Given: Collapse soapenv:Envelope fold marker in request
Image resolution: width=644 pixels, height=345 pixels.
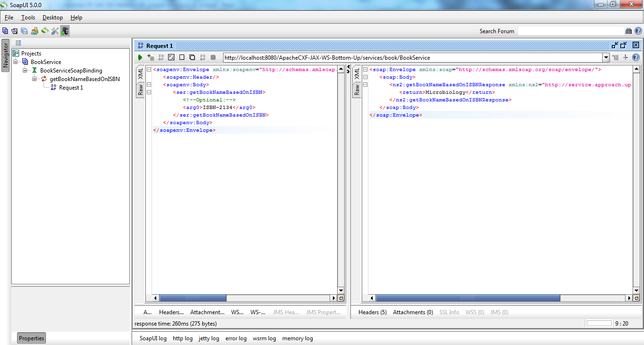Looking at the screenshot, I should click(x=149, y=70).
